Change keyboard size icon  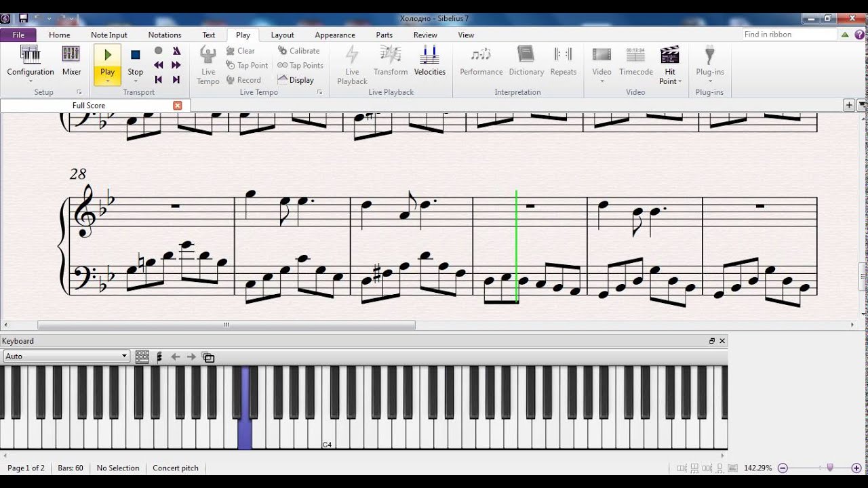[208, 357]
